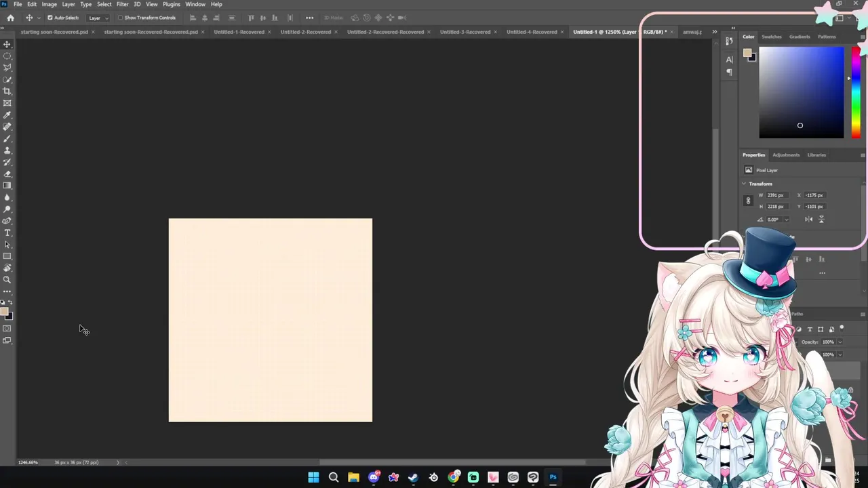Select the Pen tool
The width and height of the screenshot is (868, 488).
tap(7, 221)
